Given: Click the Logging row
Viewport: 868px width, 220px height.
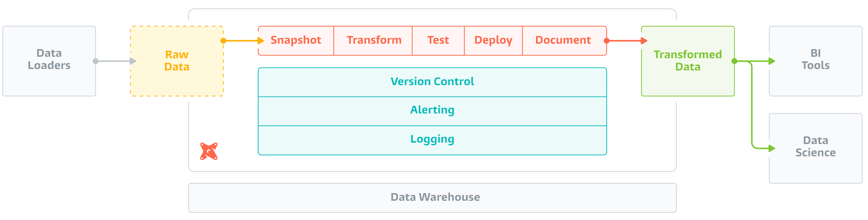Looking at the screenshot, I should [432, 140].
